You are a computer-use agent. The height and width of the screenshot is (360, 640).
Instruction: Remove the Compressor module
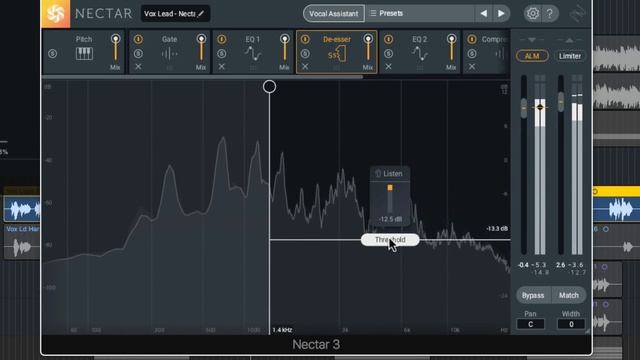[472, 67]
